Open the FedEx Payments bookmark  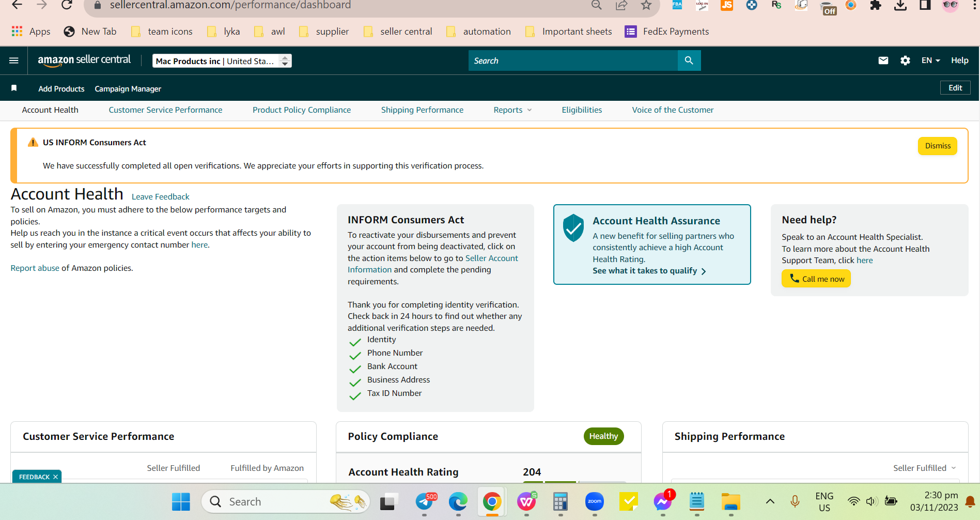[x=667, y=32]
